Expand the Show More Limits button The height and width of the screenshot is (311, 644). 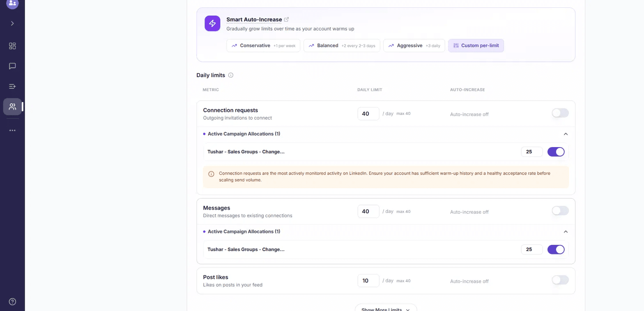click(386, 309)
